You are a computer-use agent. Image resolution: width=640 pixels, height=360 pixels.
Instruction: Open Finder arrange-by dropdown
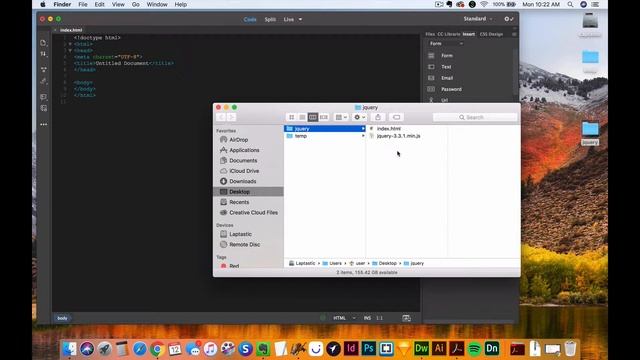coord(341,117)
